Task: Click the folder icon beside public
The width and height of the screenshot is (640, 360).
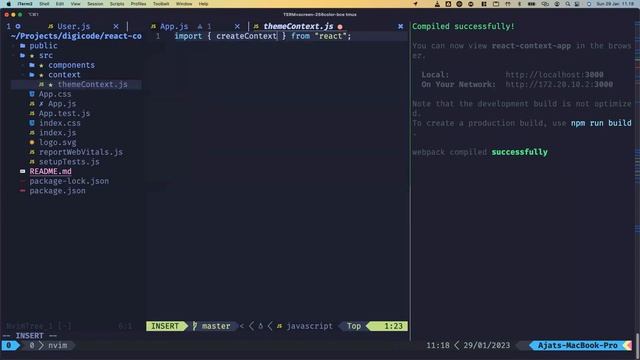Action: pyautogui.click(x=22, y=46)
